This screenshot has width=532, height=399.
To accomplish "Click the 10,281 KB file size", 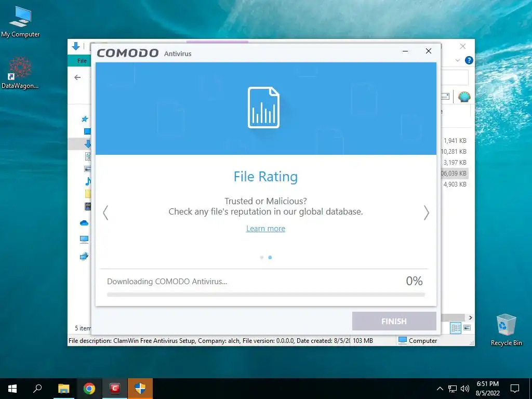I will point(454,151).
